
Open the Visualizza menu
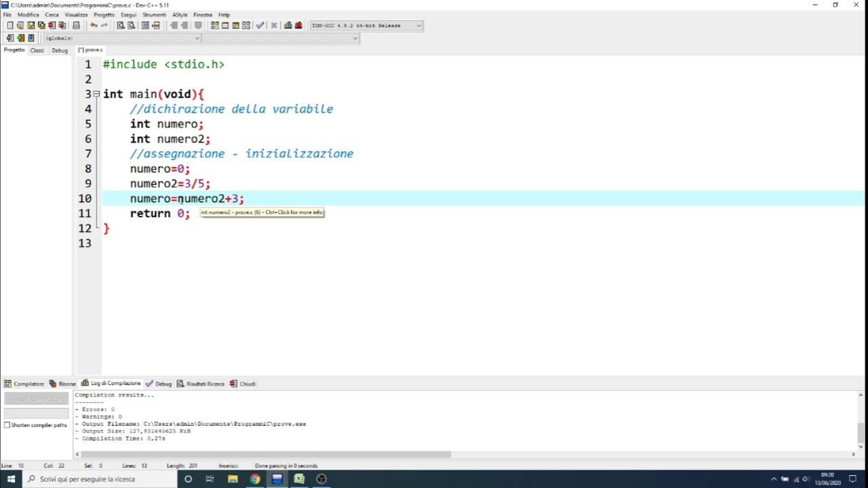click(x=76, y=15)
